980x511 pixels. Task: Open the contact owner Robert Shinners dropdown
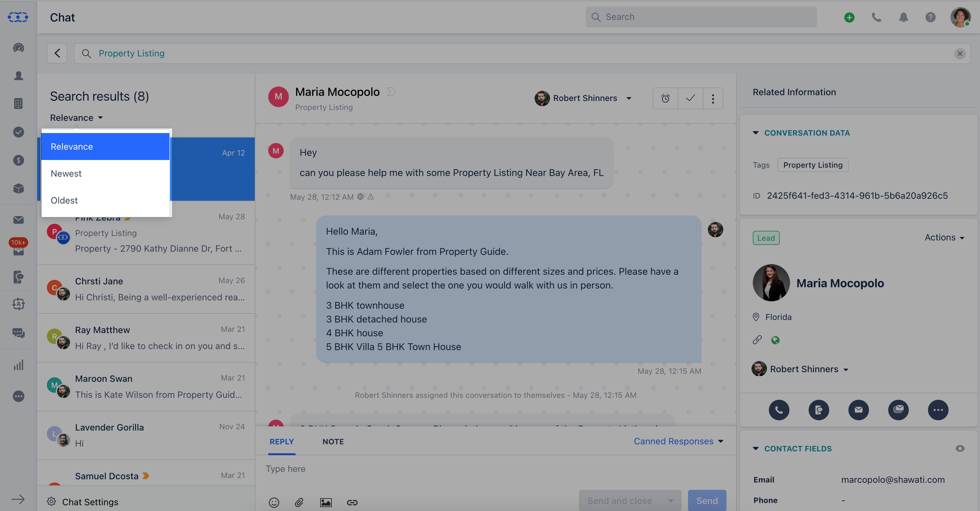800,369
